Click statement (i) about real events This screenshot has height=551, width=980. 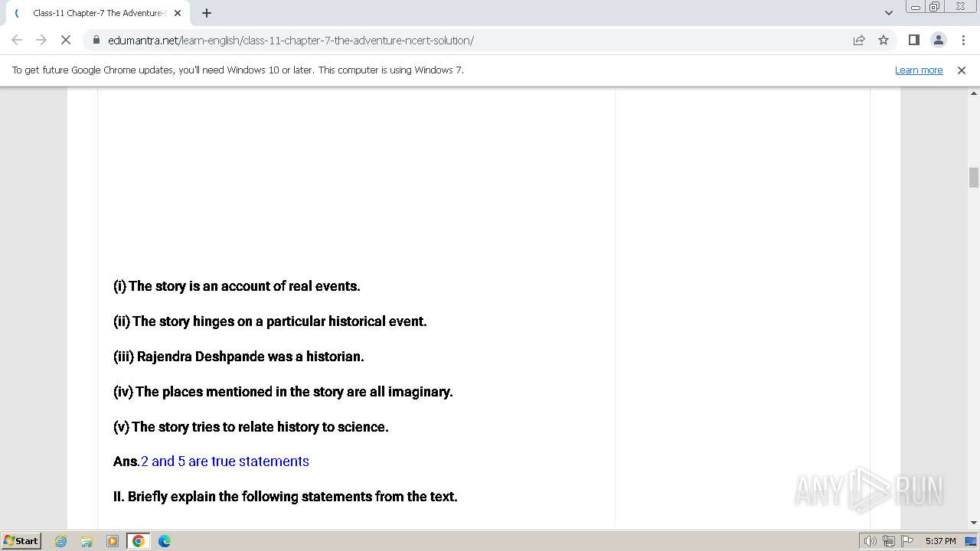(237, 286)
